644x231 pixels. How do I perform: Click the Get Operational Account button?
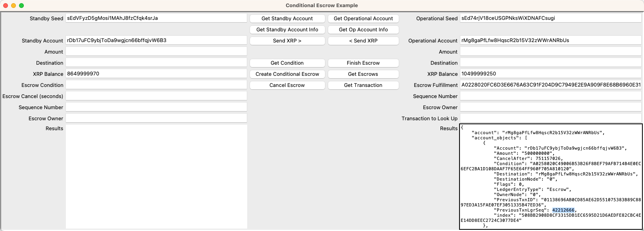click(363, 18)
